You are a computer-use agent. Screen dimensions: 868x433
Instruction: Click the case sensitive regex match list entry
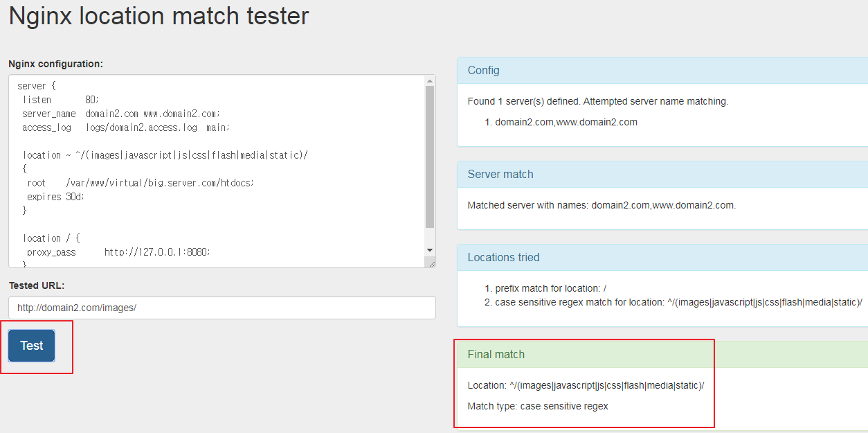tap(678, 302)
